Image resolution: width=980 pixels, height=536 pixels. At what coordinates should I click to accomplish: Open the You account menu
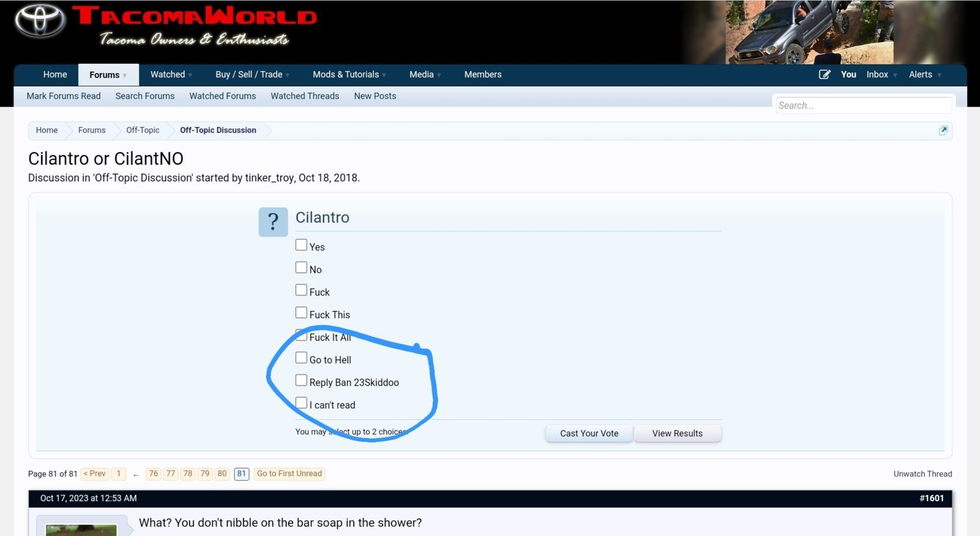(x=848, y=74)
